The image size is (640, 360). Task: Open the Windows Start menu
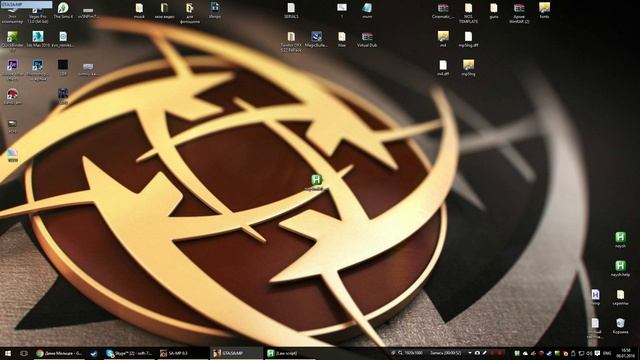[7, 353]
